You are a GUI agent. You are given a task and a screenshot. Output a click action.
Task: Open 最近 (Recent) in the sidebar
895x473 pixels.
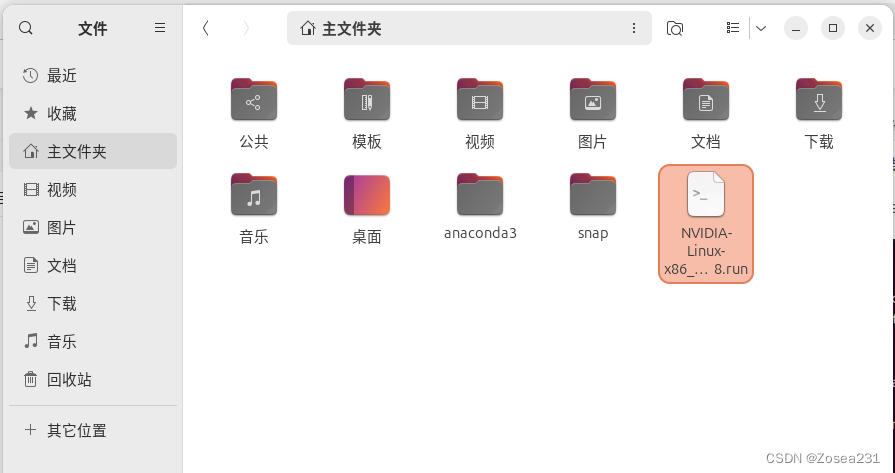(62, 76)
